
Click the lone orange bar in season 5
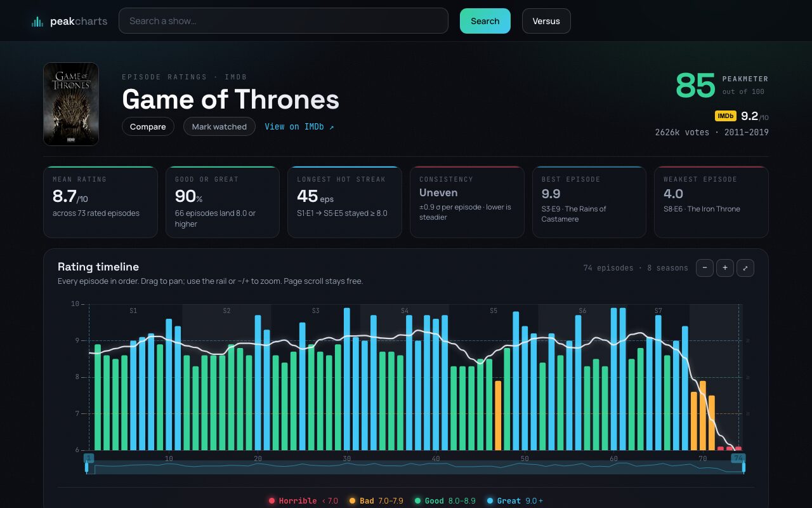498,415
